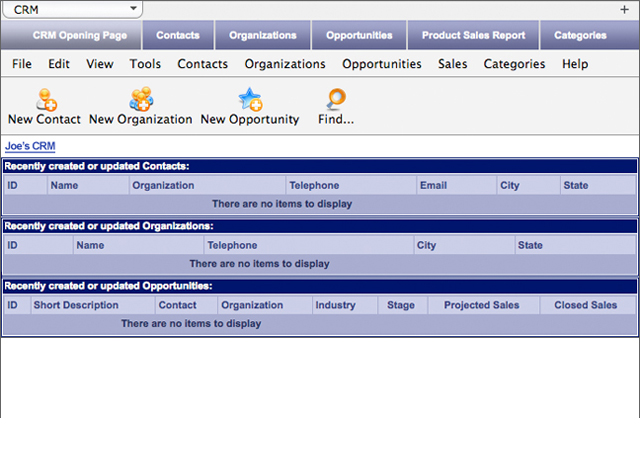Click State column header in Organizations table
This screenshot has width=640, height=468.
click(x=576, y=245)
